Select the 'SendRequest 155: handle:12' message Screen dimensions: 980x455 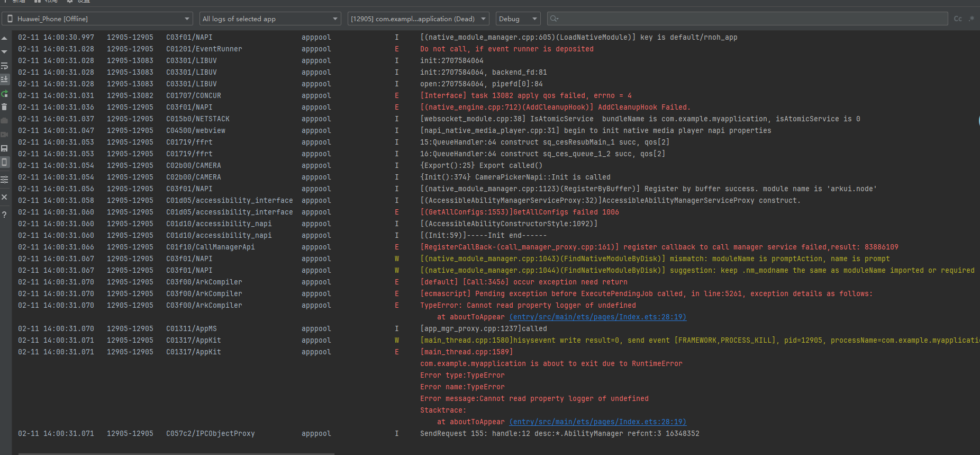tap(559, 433)
